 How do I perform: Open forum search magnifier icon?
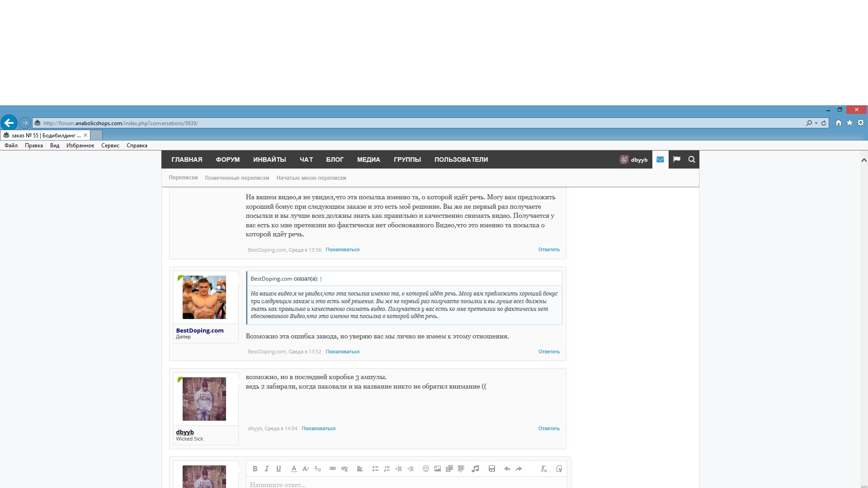pyautogui.click(x=692, y=159)
